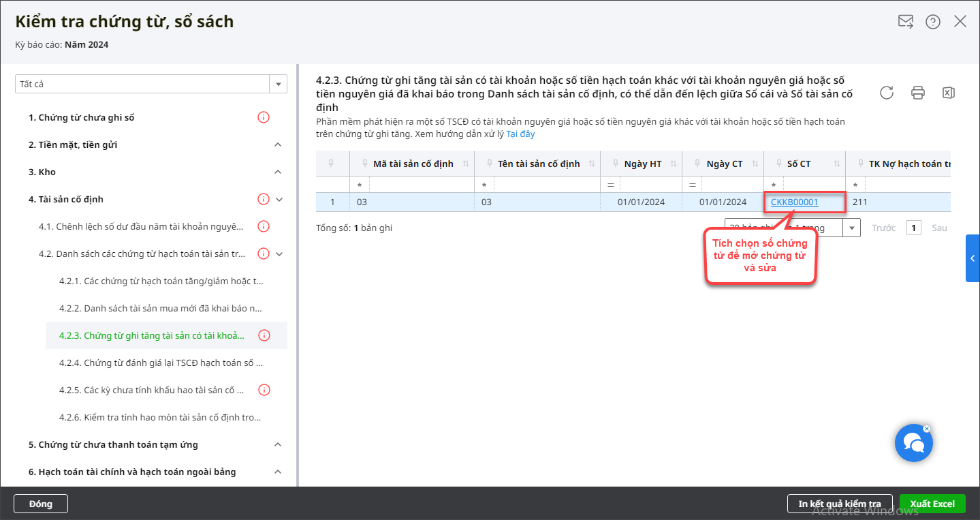Select the 211 account cell
Viewport: 980px width, 520px height.
tap(898, 202)
